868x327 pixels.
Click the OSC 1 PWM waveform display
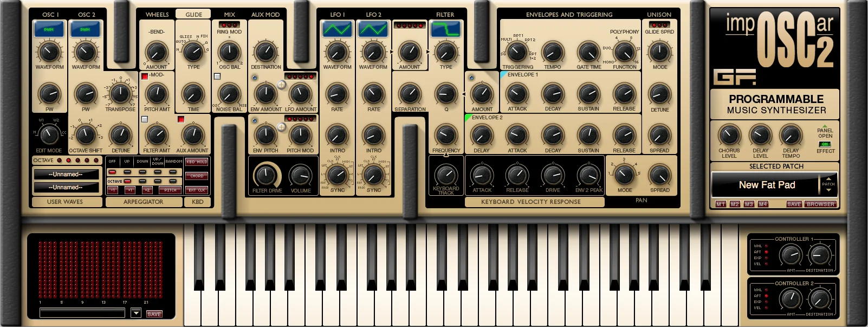point(49,29)
